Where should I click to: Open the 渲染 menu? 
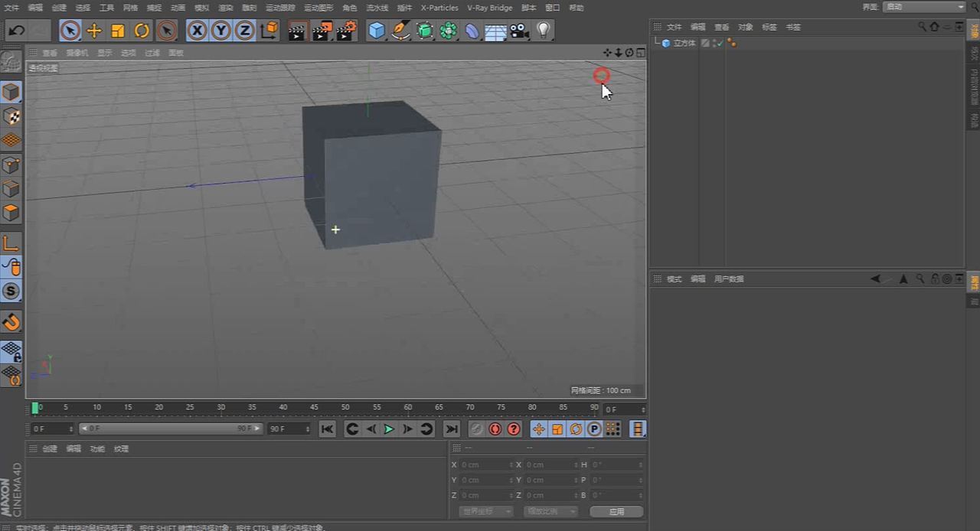[225, 8]
